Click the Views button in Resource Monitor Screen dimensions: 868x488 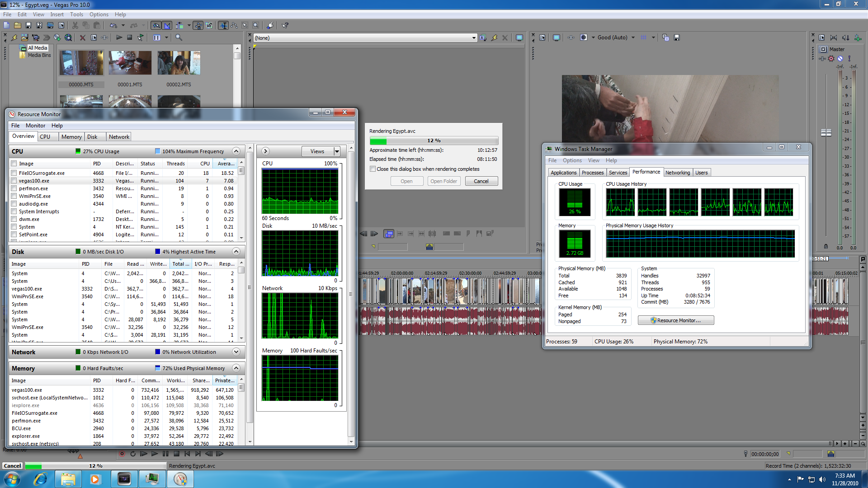click(317, 151)
